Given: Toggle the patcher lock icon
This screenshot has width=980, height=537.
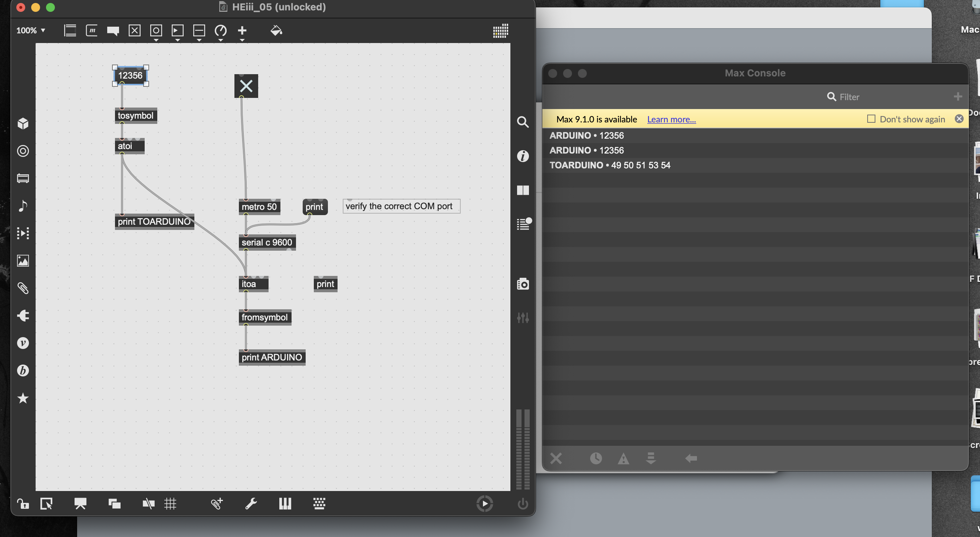Looking at the screenshot, I should click(x=23, y=504).
